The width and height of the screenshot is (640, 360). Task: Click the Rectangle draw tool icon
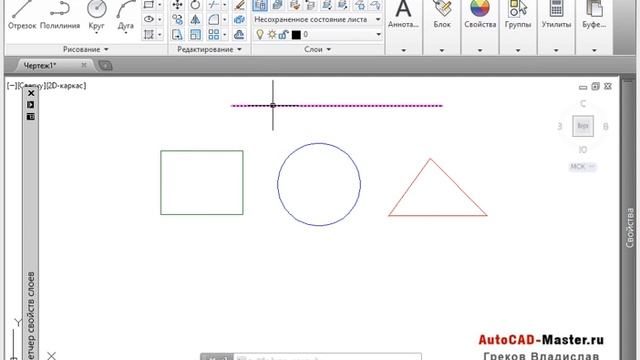click(149, 4)
